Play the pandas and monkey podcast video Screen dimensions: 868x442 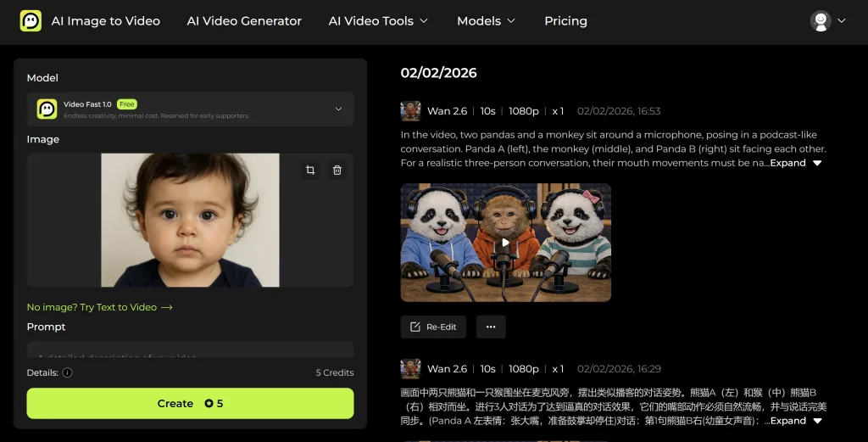(505, 243)
